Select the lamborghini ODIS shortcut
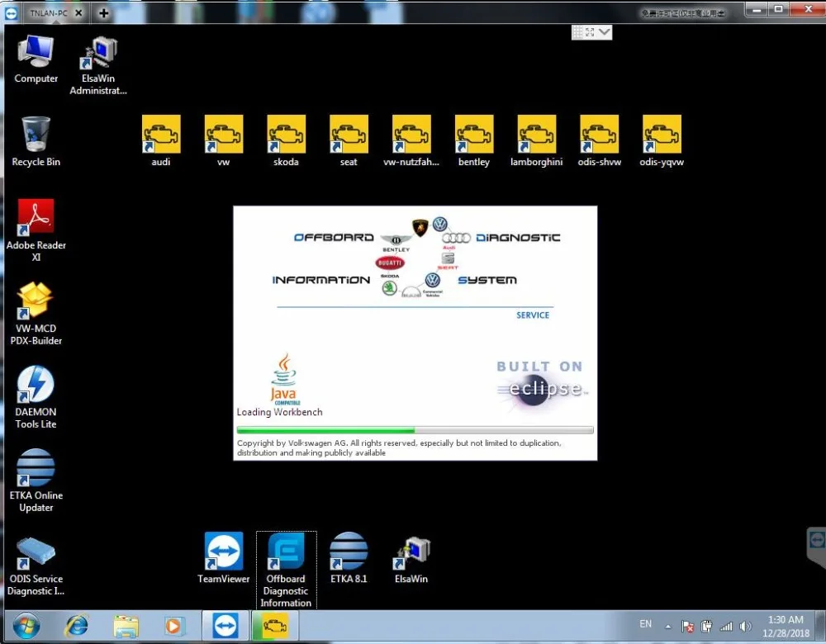Viewport: 826px width, 644px height. [537, 140]
